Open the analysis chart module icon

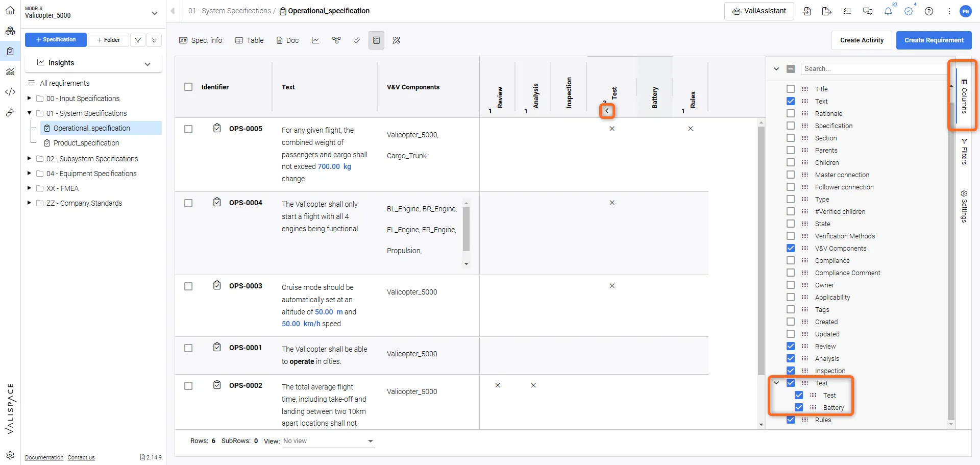(10, 71)
